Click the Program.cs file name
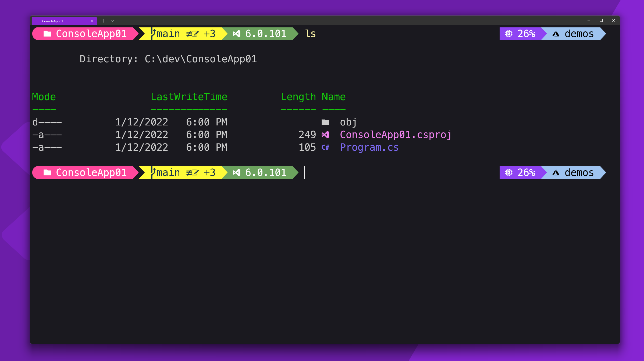The height and width of the screenshot is (361, 644). tap(369, 147)
